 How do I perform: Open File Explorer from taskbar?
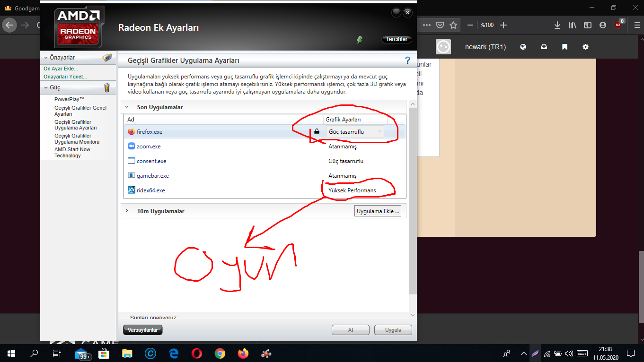point(127,353)
